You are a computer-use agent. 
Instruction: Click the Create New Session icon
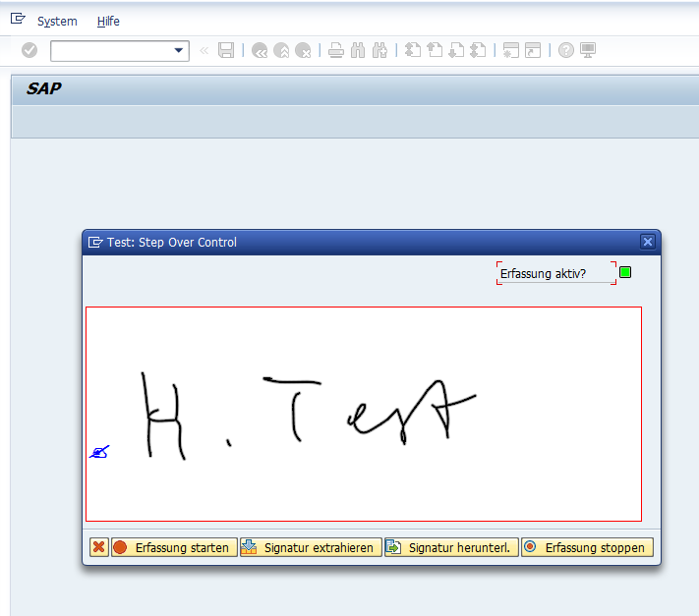click(x=511, y=50)
